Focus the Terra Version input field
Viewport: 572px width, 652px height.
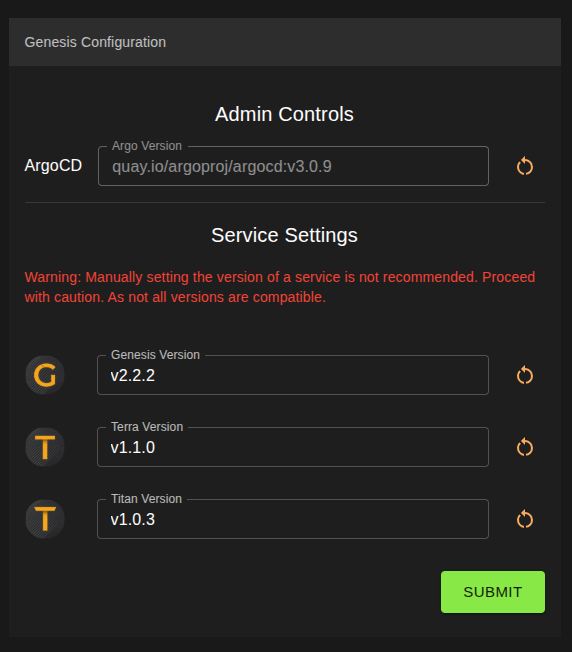pyautogui.click(x=293, y=447)
